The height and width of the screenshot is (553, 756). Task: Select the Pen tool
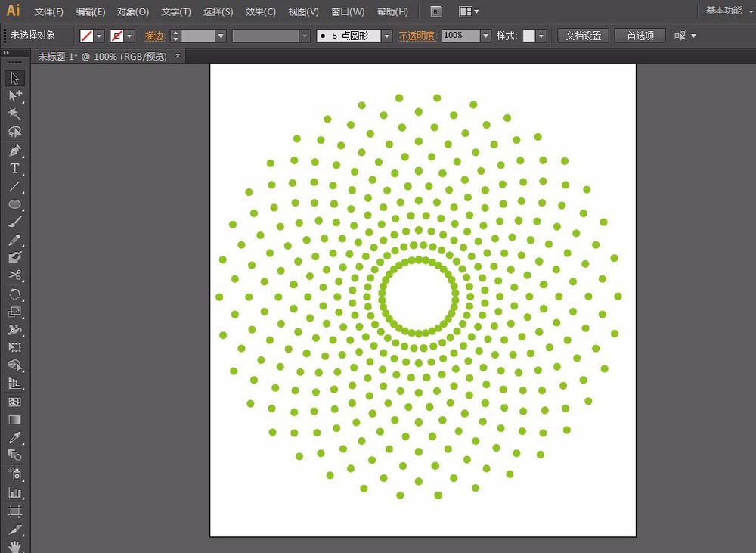click(14, 151)
